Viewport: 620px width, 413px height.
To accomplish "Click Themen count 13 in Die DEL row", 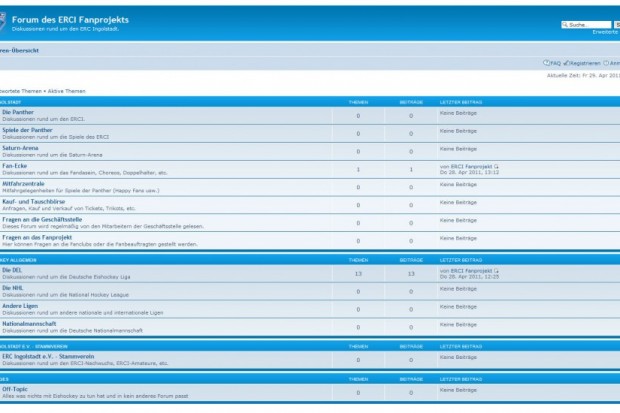I will [358, 274].
